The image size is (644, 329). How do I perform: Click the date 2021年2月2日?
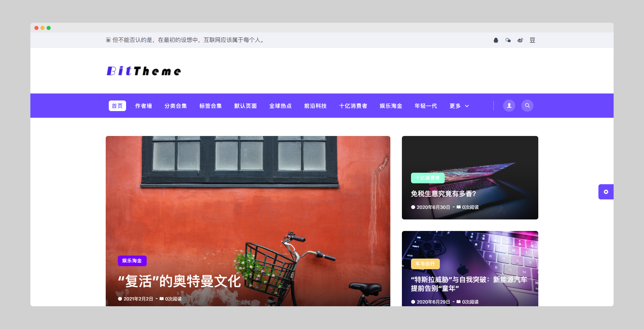pyautogui.click(x=138, y=299)
